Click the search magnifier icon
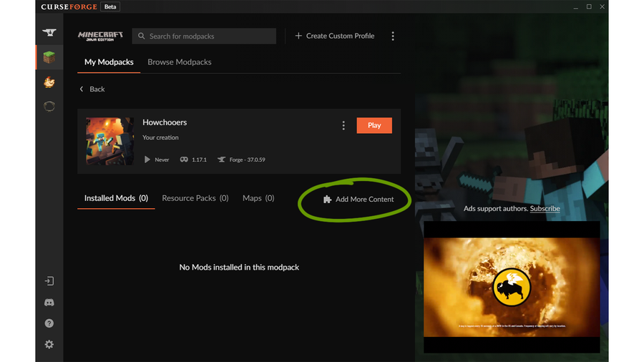 (x=141, y=36)
